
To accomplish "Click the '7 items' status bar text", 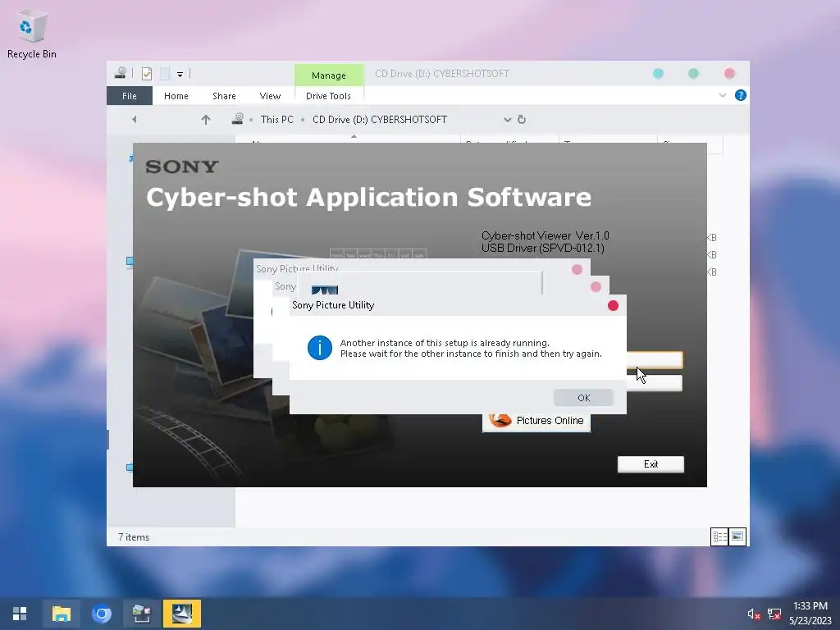I will (x=134, y=536).
